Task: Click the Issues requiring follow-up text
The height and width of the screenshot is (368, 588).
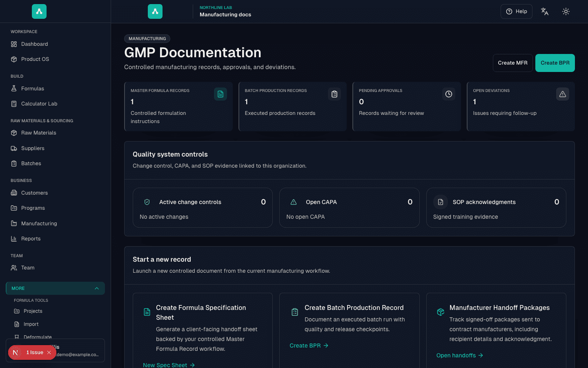Action: (x=505, y=113)
